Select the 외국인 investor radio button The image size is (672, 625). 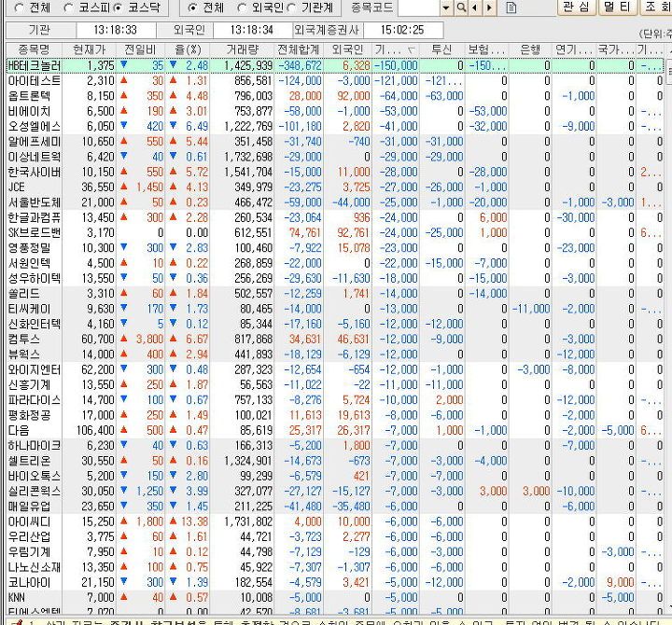(242, 7)
